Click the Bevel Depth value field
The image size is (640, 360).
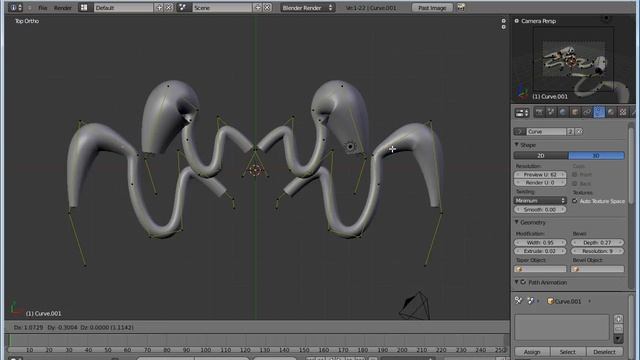coord(597,242)
